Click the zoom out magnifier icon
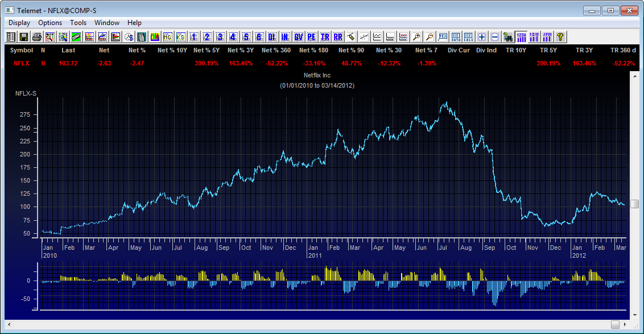 coord(430,37)
